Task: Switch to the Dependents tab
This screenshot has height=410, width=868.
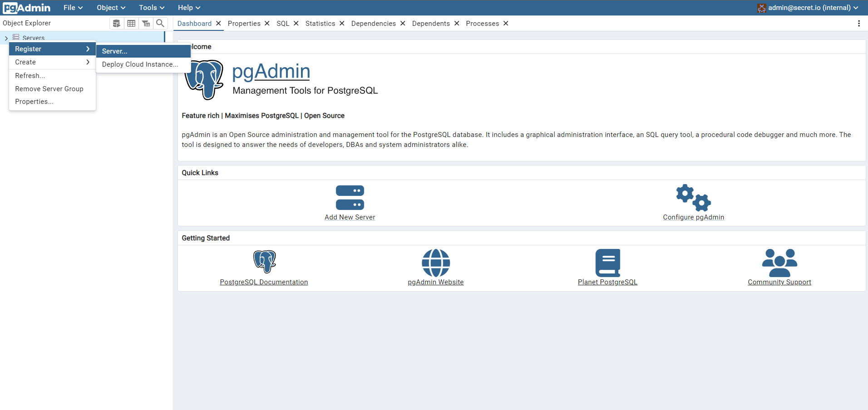Action: [x=431, y=24]
